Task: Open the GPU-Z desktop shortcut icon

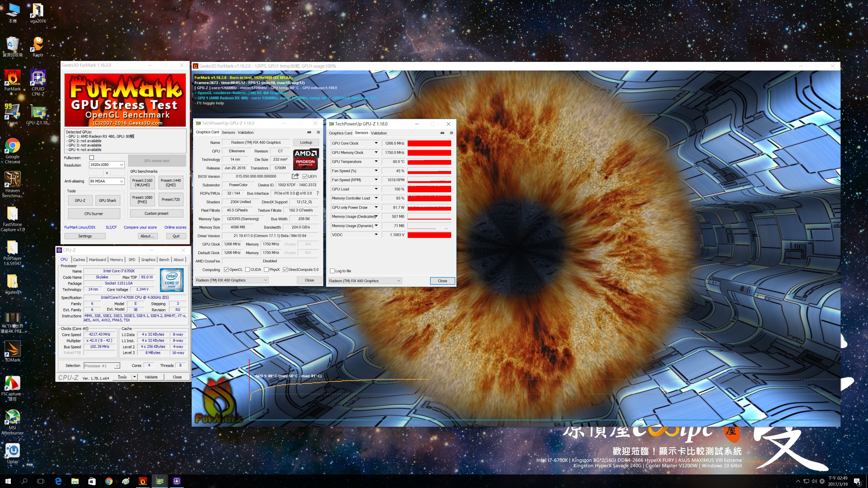Action: coord(38,114)
